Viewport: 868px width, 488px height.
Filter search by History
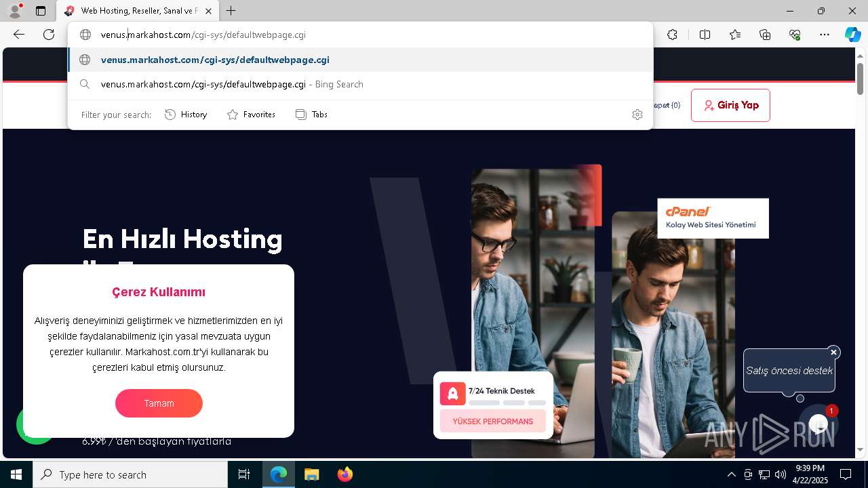tap(186, 115)
